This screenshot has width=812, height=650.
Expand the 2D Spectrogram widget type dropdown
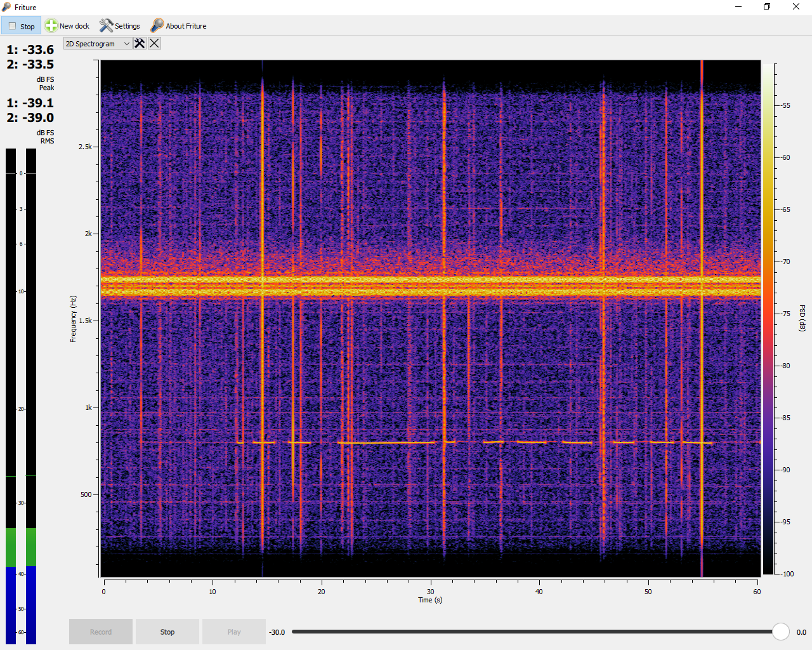tap(98, 44)
